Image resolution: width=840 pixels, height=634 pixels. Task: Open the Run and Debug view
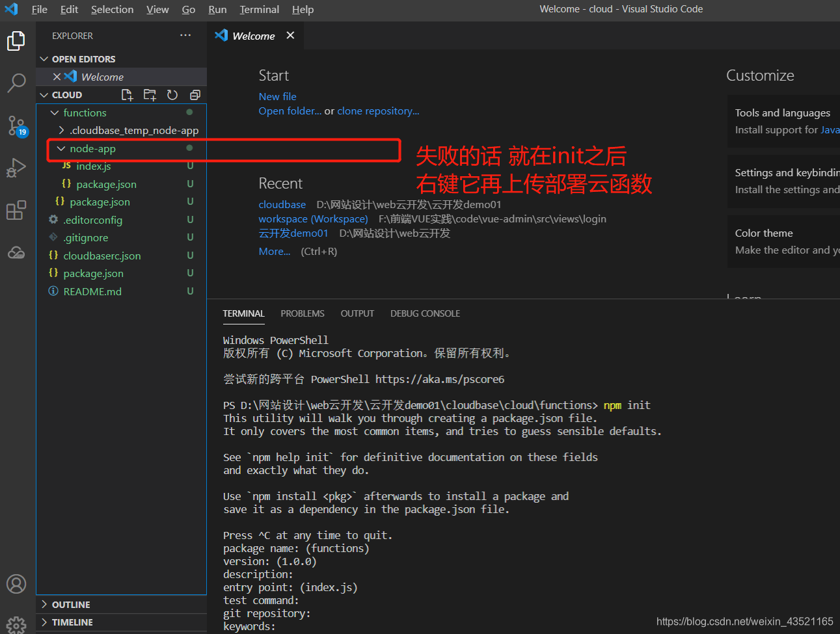pos(16,167)
